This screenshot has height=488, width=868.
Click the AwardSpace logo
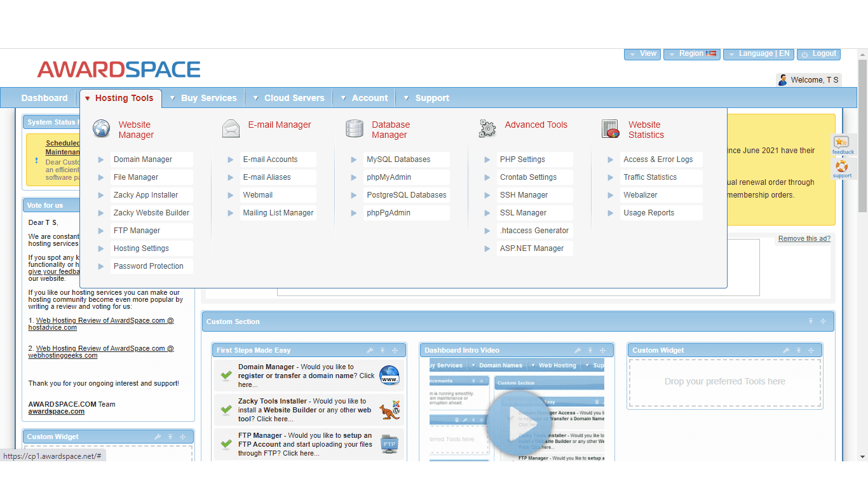coord(119,69)
